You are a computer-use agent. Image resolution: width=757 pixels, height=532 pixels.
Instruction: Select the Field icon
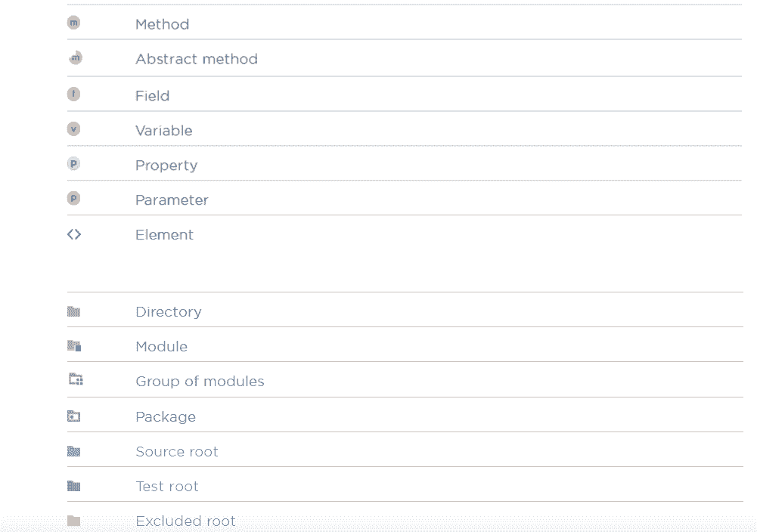[x=73, y=94]
